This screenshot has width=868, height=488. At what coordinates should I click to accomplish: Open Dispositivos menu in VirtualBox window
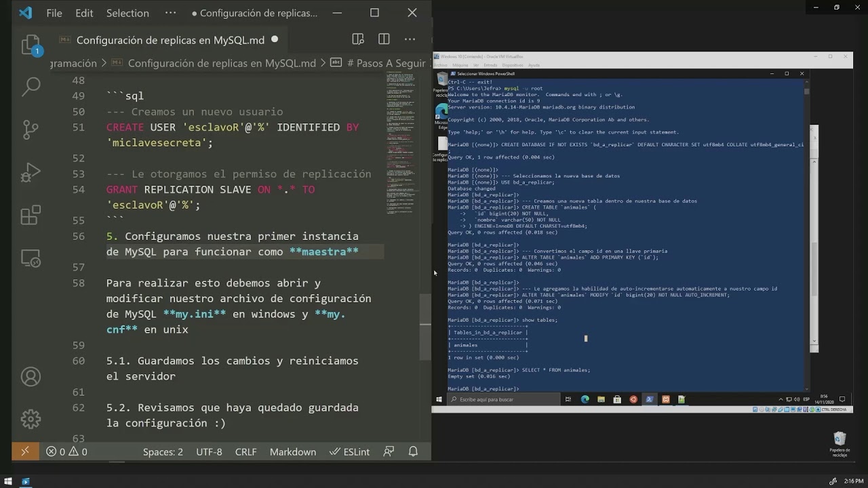513,65
